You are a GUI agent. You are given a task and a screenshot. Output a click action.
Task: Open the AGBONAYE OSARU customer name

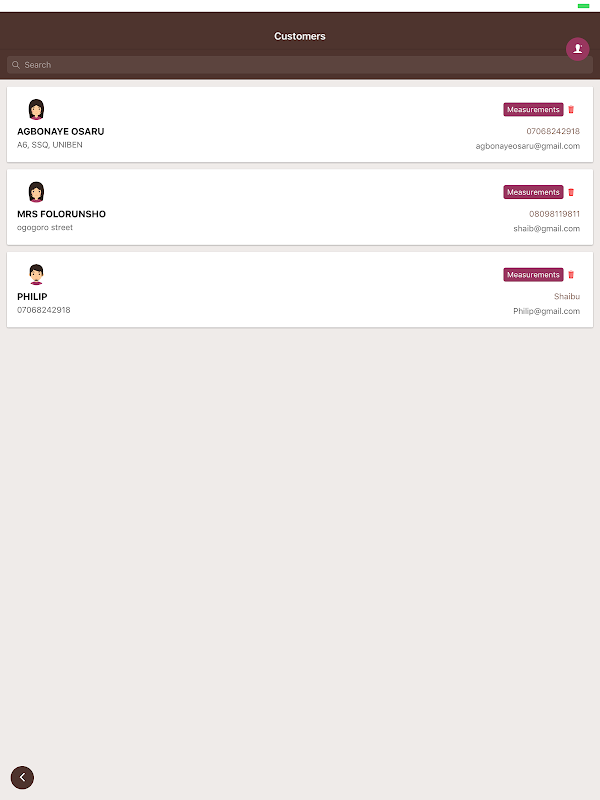(x=60, y=131)
